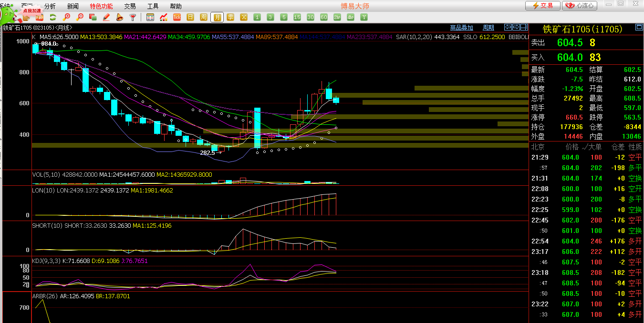This screenshot has width=644, height=323.
Task: Open the alert bell icon
Action: point(119,17)
